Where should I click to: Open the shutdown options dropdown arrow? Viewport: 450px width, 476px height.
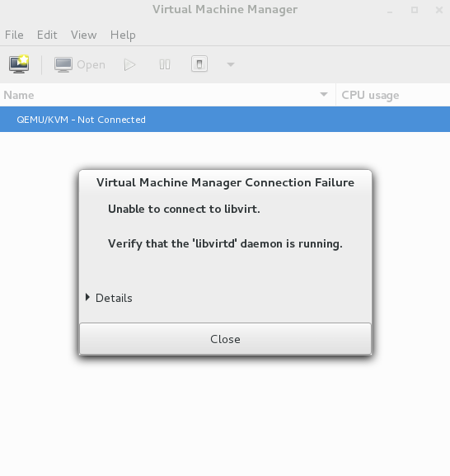231,64
